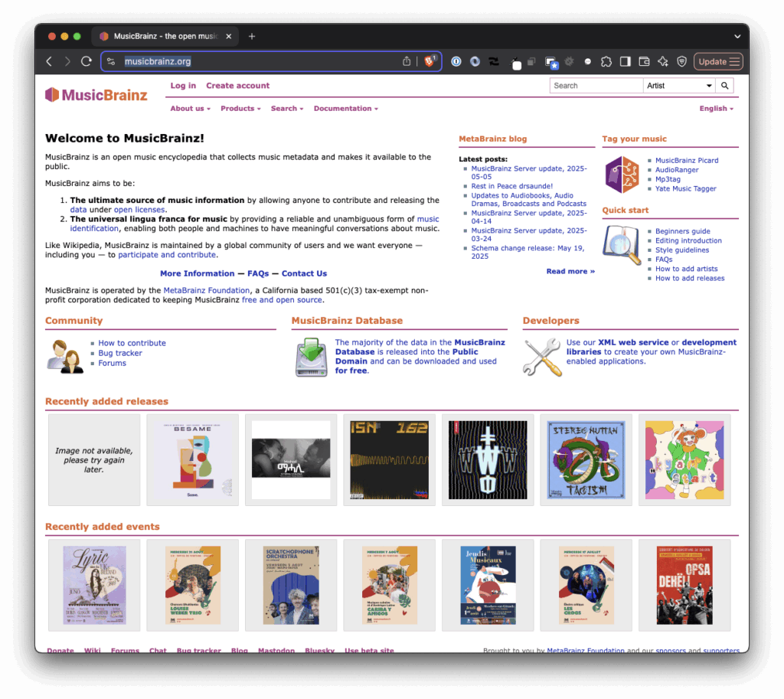Image resolution: width=784 pixels, height=699 pixels.
Task: Open the Scratchophone Orchestra event poster
Action: 291,585
